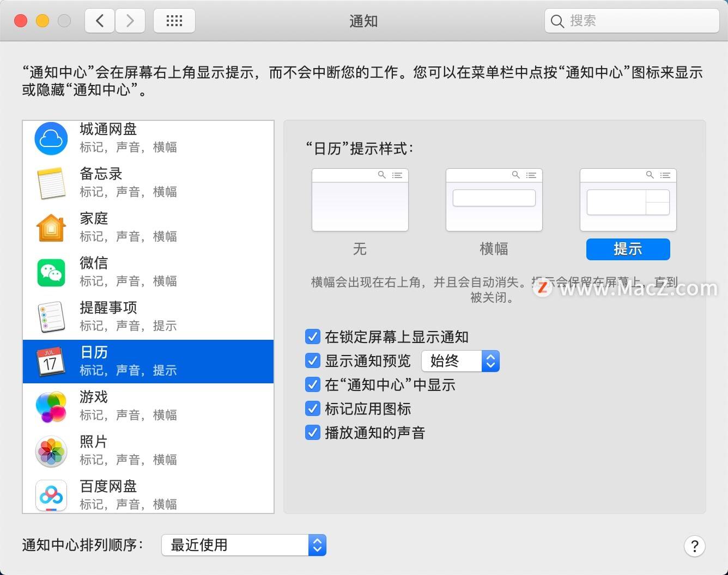The height and width of the screenshot is (575, 728).
Task: Click the 家庭 Home app icon
Action: pyautogui.click(x=51, y=228)
